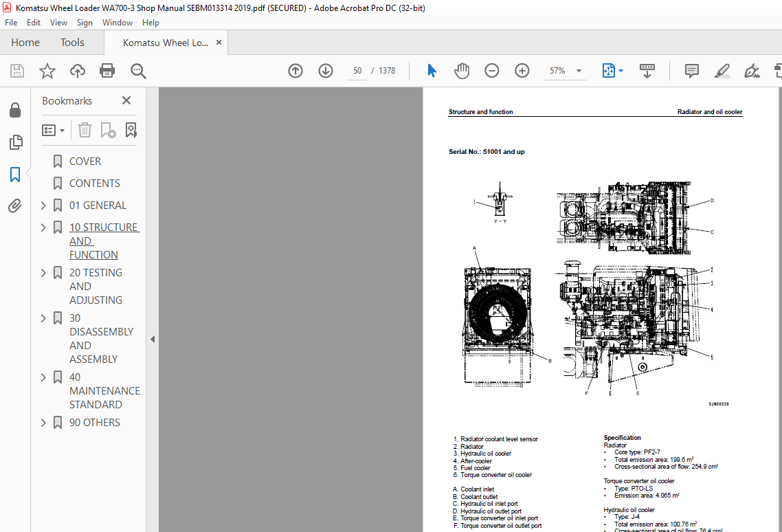The height and width of the screenshot is (532, 782).
Task: Click the Fit page tool icon
Action: pos(608,71)
